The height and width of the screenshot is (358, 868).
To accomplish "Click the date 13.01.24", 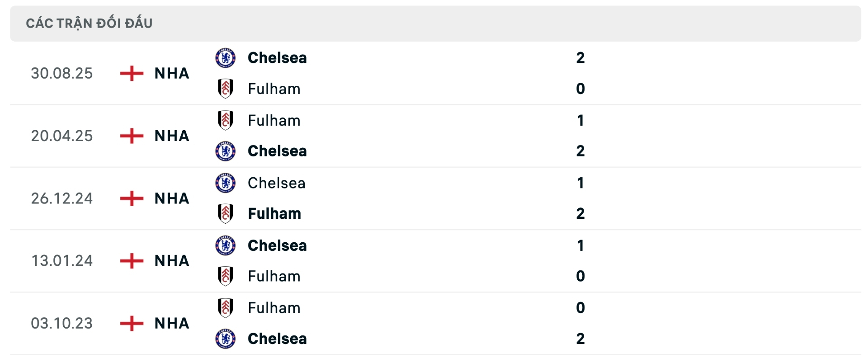I will coord(62,260).
